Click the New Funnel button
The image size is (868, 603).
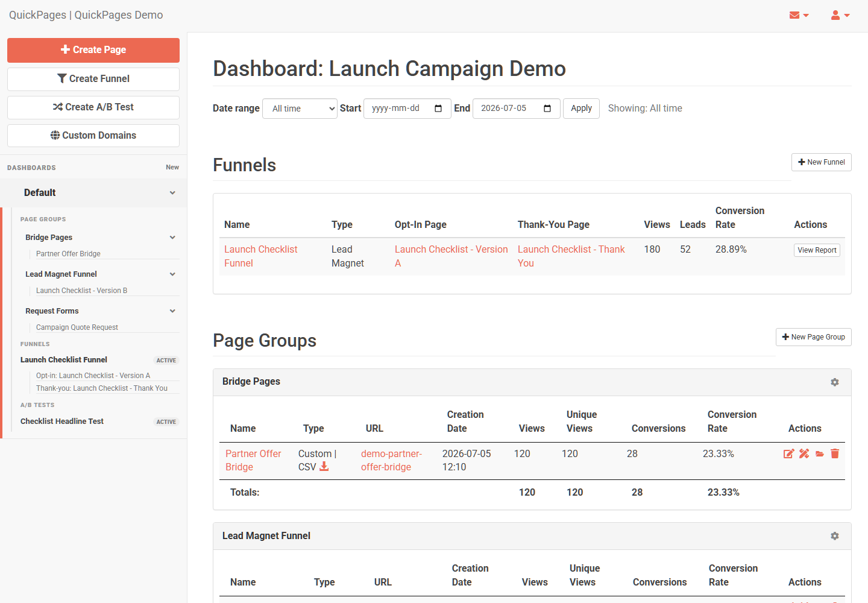821,162
